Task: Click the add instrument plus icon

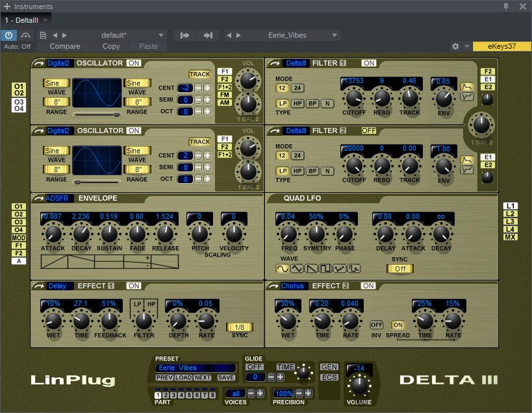Action: pyautogui.click(x=7, y=6)
